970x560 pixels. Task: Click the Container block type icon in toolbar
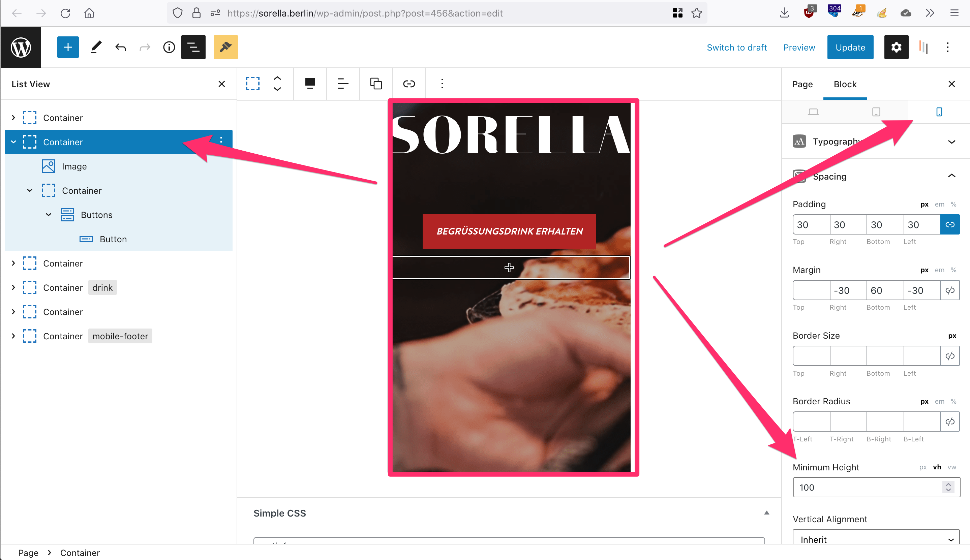(x=253, y=84)
